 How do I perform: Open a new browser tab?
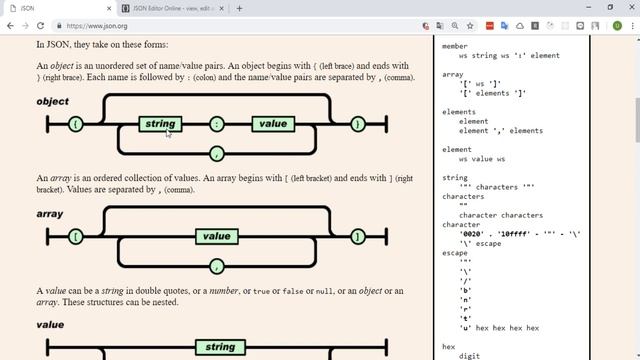pyautogui.click(x=240, y=8)
